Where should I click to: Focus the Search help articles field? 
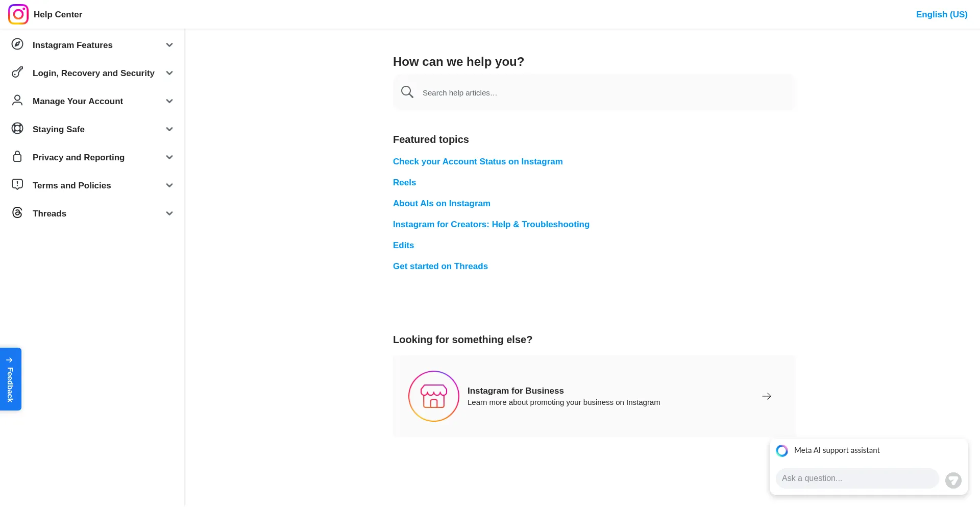coord(594,92)
